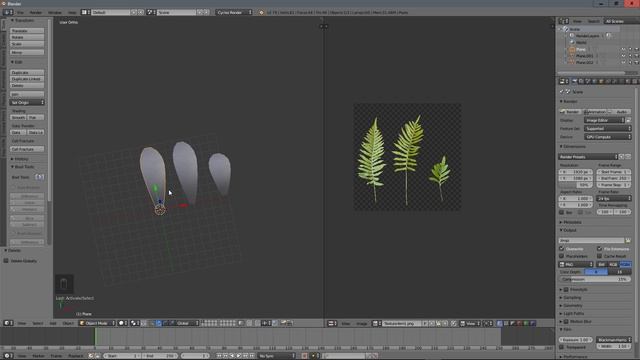Open the Device GPU Compute dropdown
Image resolution: width=640 pixels, height=360 pixels.
(607, 137)
